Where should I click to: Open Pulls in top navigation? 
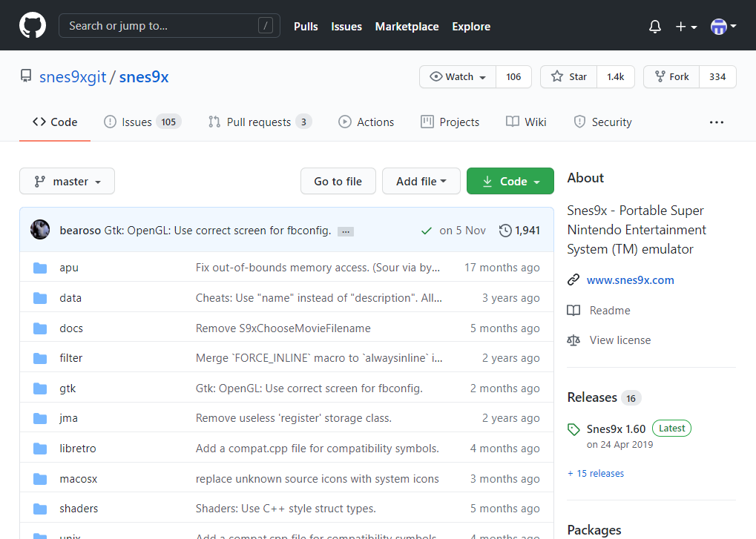pyautogui.click(x=306, y=27)
